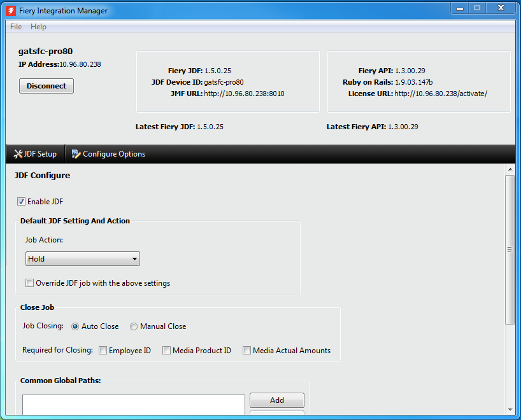Click the Configure Options pencil icon

(76, 154)
